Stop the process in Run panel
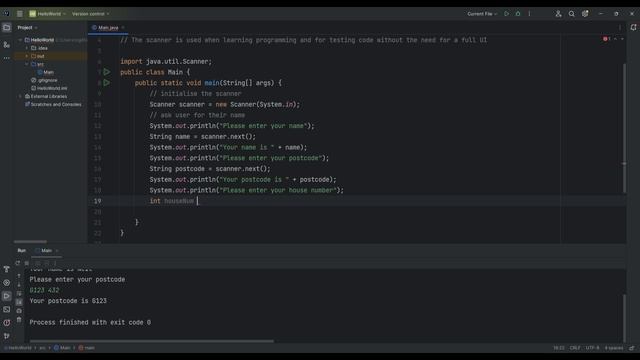Image resolution: width=640 pixels, height=360 pixels. point(27,263)
